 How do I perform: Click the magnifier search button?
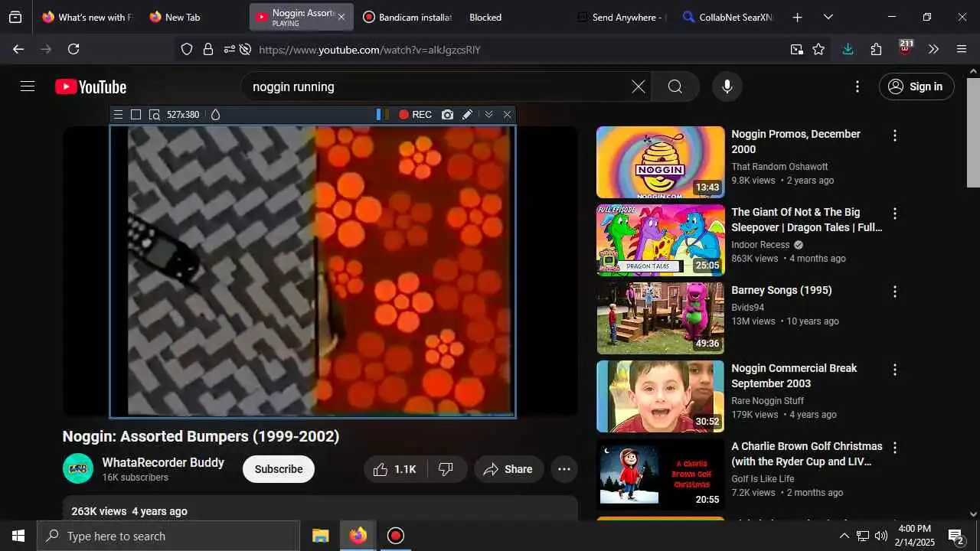pyautogui.click(x=675, y=86)
